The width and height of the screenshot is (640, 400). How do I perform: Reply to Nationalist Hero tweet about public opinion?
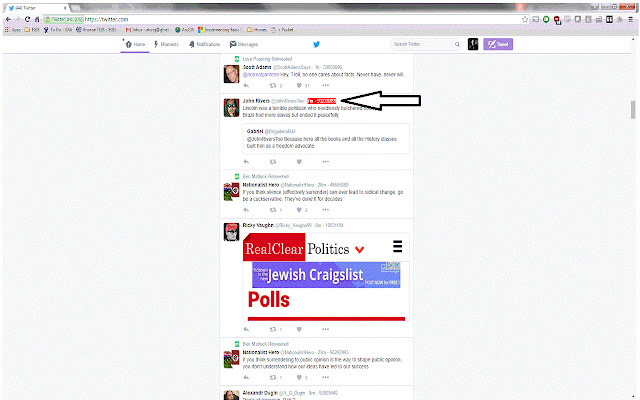click(x=246, y=378)
